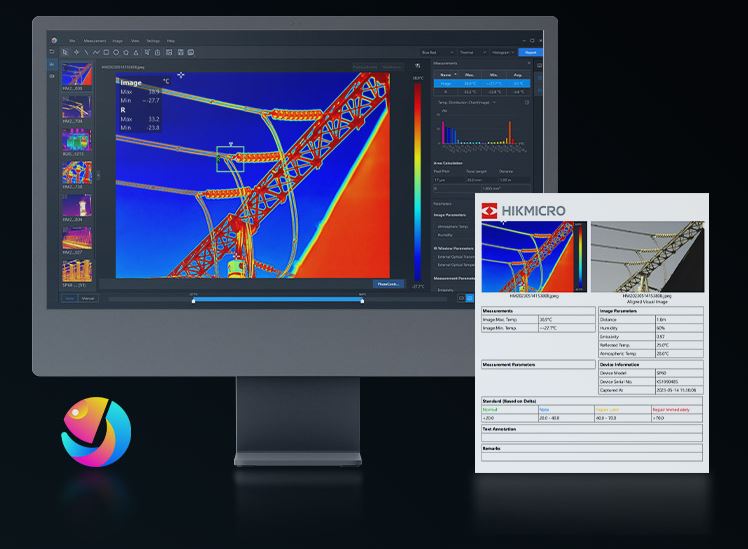Click right handle of temperature range slider
This screenshot has height=549, width=748.
point(363,301)
